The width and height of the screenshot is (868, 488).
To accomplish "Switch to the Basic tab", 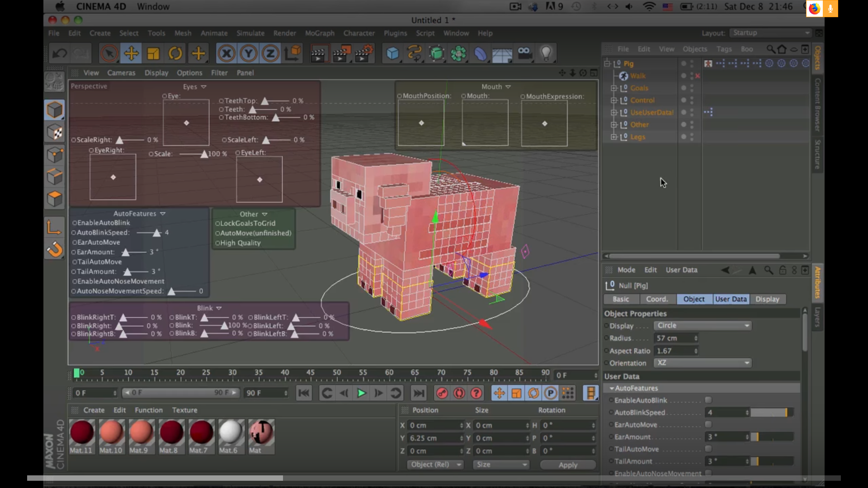I will pos(621,299).
